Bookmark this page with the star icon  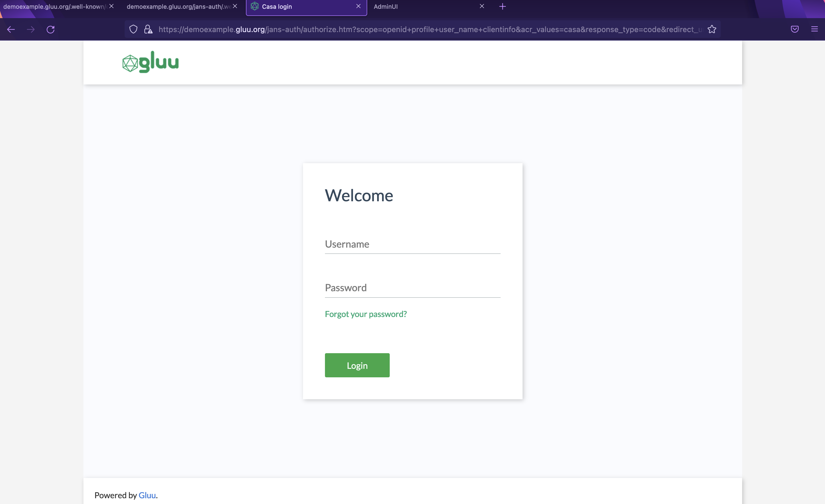(712, 29)
